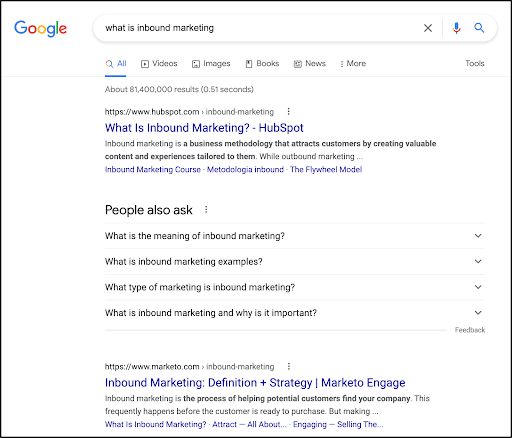Switch to the Images tab
The image size is (512, 438).
tap(211, 64)
